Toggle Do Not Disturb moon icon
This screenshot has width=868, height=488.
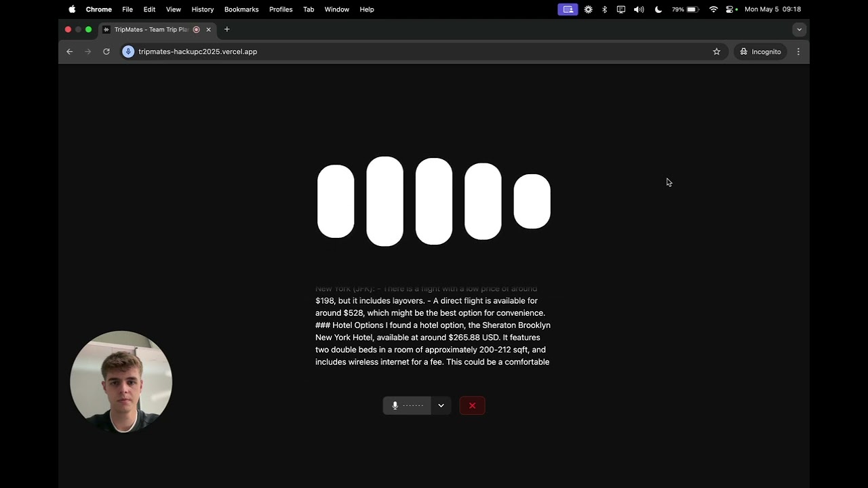tap(658, 9)
